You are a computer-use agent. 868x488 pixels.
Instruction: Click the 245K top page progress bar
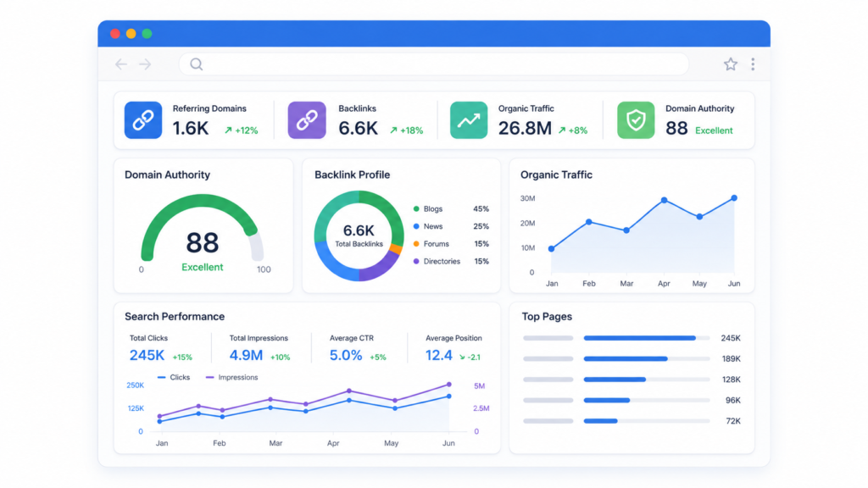[647, 338]
